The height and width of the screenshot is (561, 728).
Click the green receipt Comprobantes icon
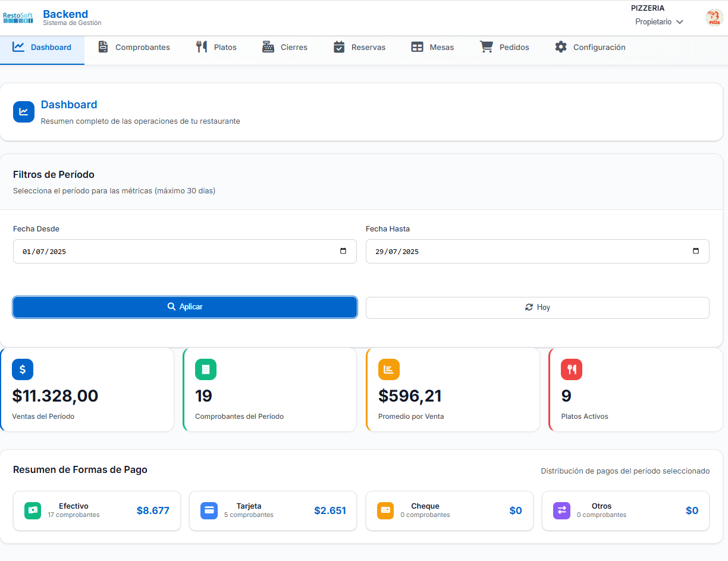tap(206, 369)
